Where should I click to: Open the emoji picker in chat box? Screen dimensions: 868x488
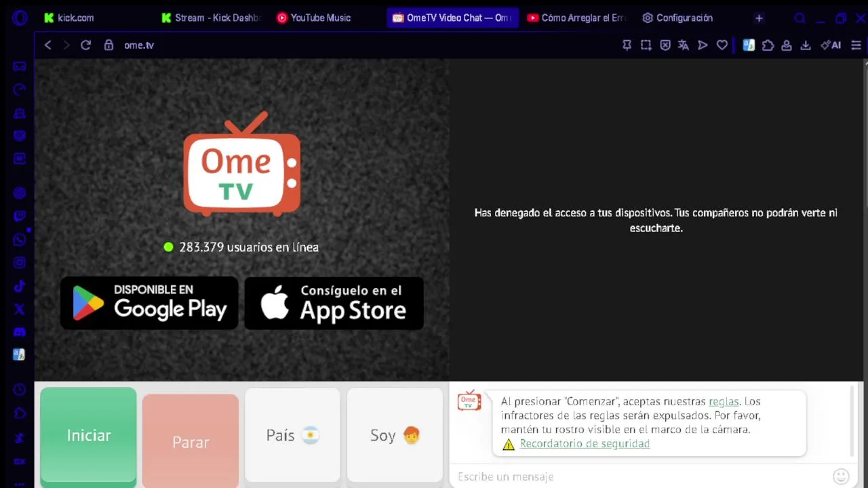(841, 476)
